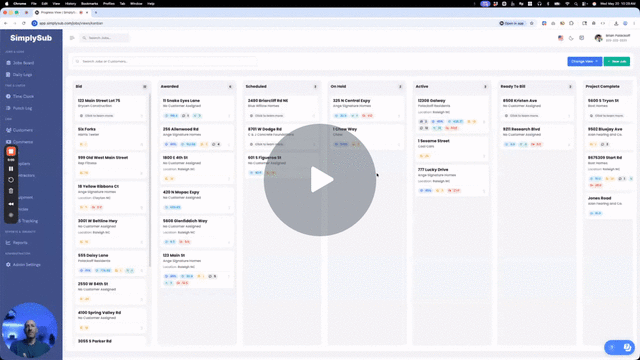640x360 pixels.
Task: Click the SimplySub logo
Action: (31, 38)
